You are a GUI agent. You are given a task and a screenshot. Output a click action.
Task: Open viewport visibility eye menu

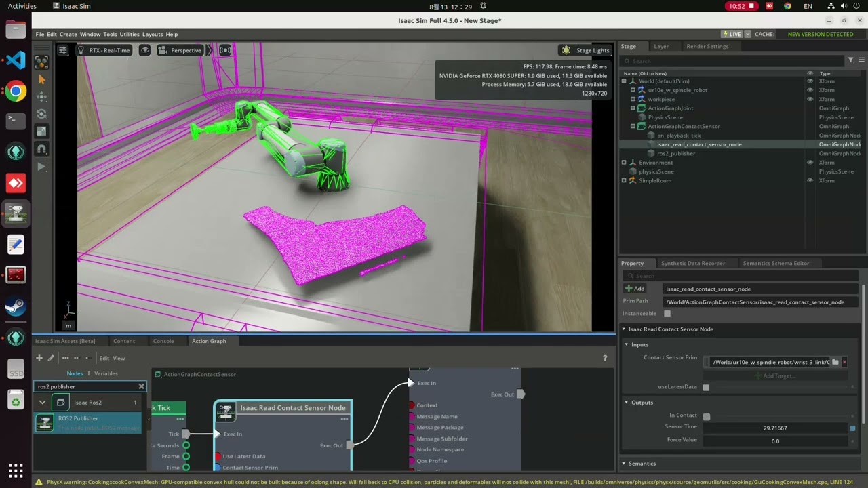click(144, 50)
